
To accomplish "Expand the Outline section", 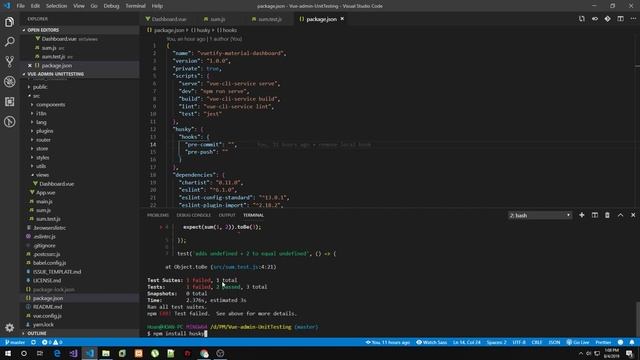I will pyautogui.click(x=80, y=333).
